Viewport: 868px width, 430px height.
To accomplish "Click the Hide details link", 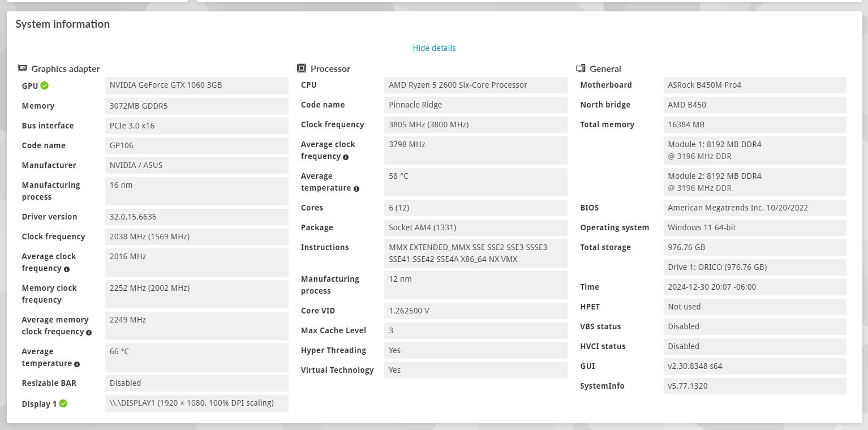I will (x=434, y=48).
